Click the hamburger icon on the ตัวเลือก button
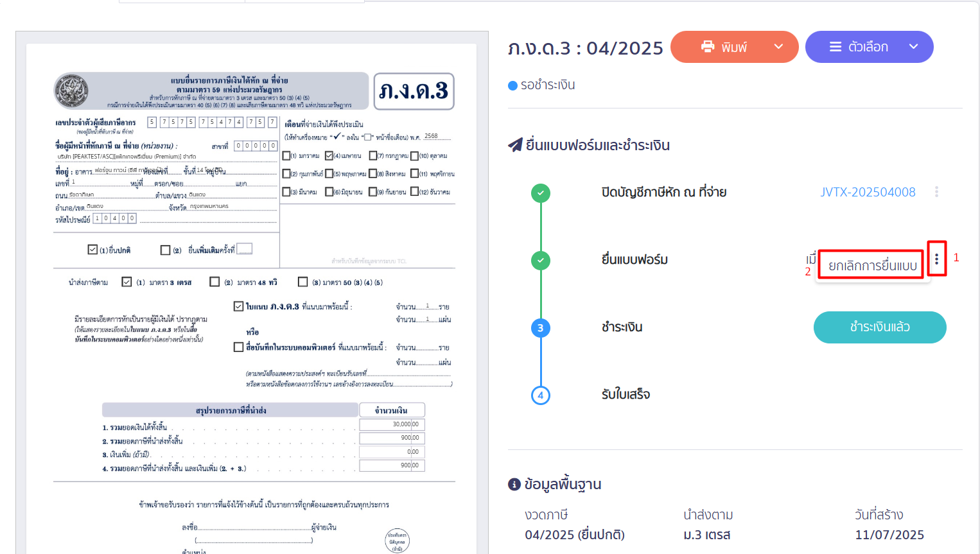Screen dimensions: 980x554 click(x=836, y=47)
